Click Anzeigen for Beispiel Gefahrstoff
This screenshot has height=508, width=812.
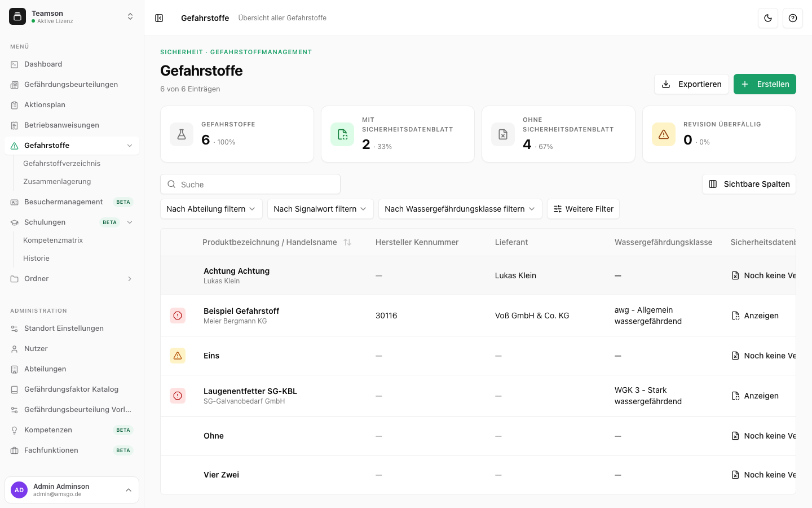point(755,316)
